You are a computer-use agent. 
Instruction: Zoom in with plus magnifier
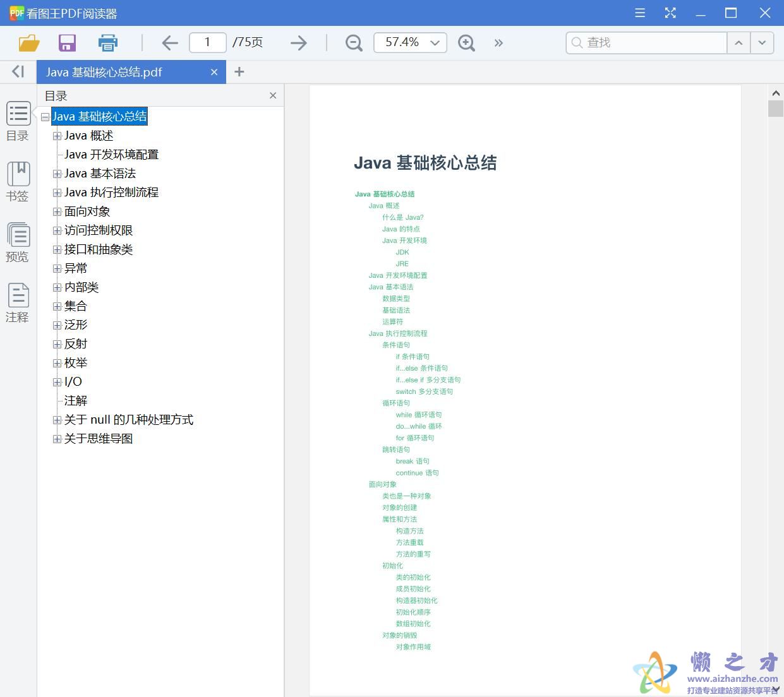pyautogui.click(x=466, y=43)
